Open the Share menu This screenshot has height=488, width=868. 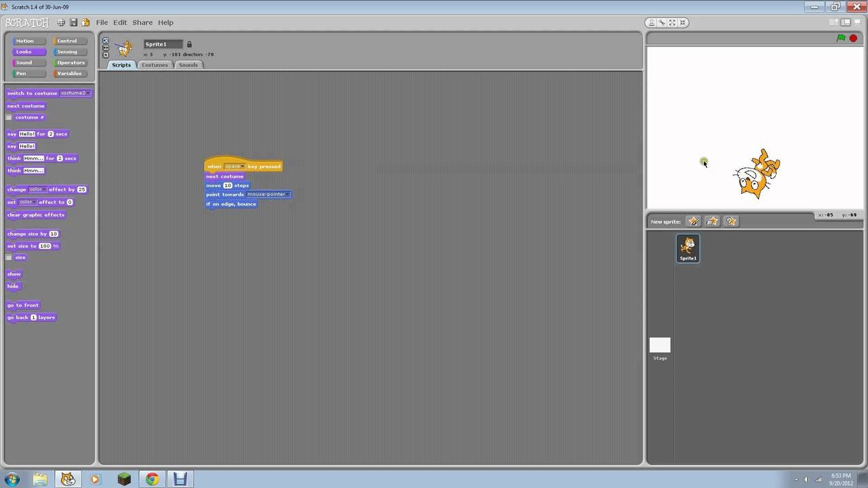pyautogui.click(x=142, y=22)
